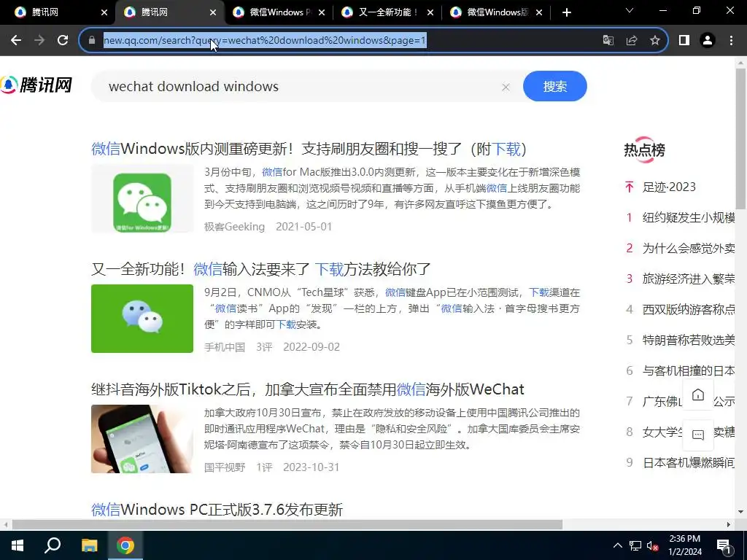This screenshot has height=560, width=747.
Task: Open article about 加拿大宣布全面禁用微信
Action: (307, 389)
